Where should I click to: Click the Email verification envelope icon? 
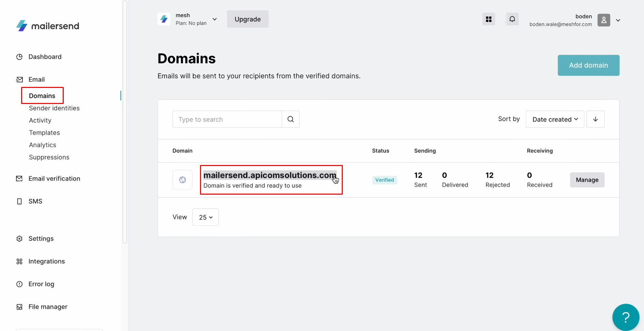click(19, 179)
